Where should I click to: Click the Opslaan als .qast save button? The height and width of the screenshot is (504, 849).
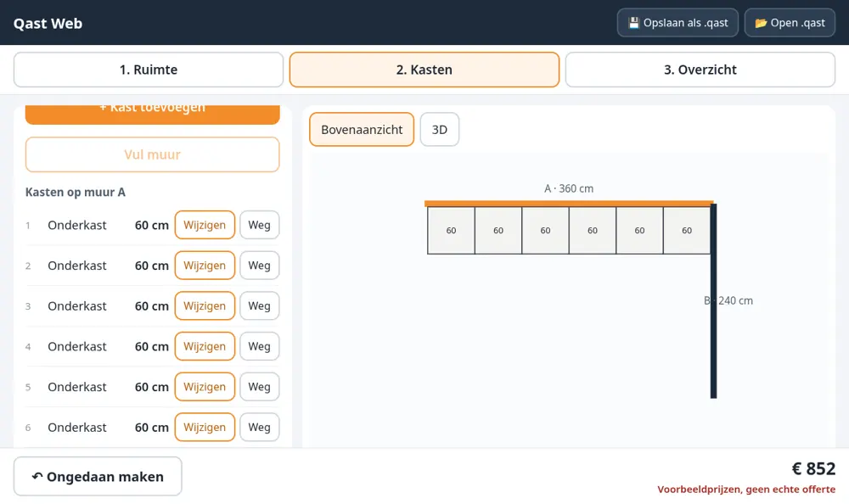(678, 23)
